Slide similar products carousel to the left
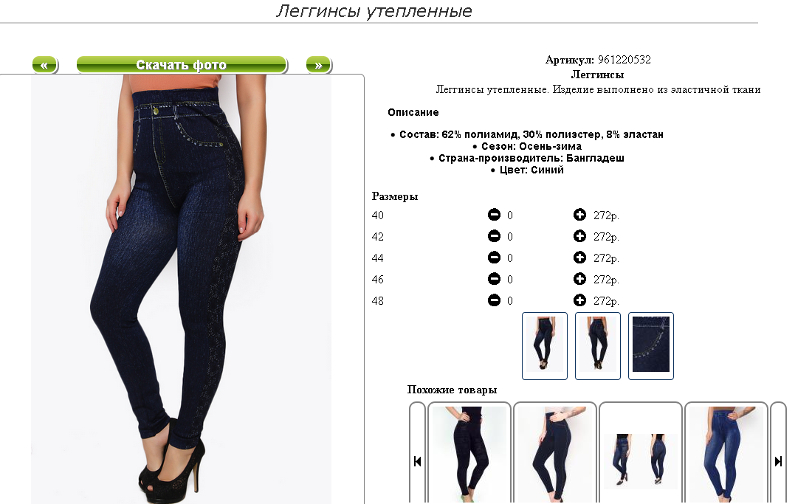 (417, 460)
